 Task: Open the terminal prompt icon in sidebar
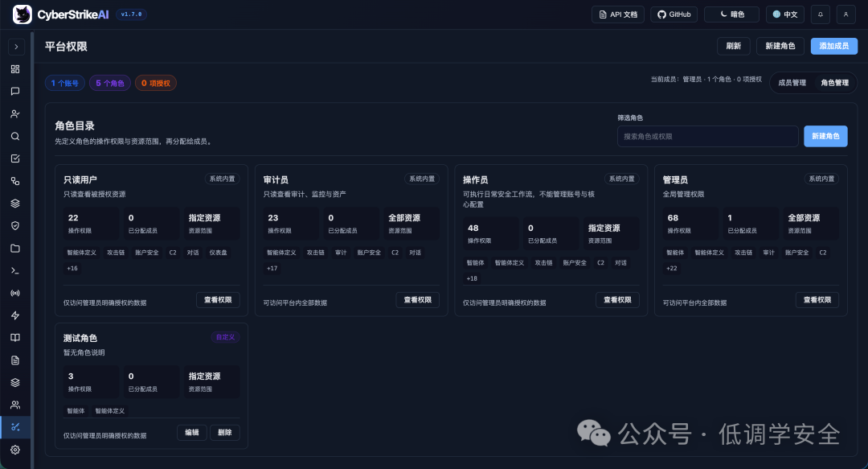(15, 270)
